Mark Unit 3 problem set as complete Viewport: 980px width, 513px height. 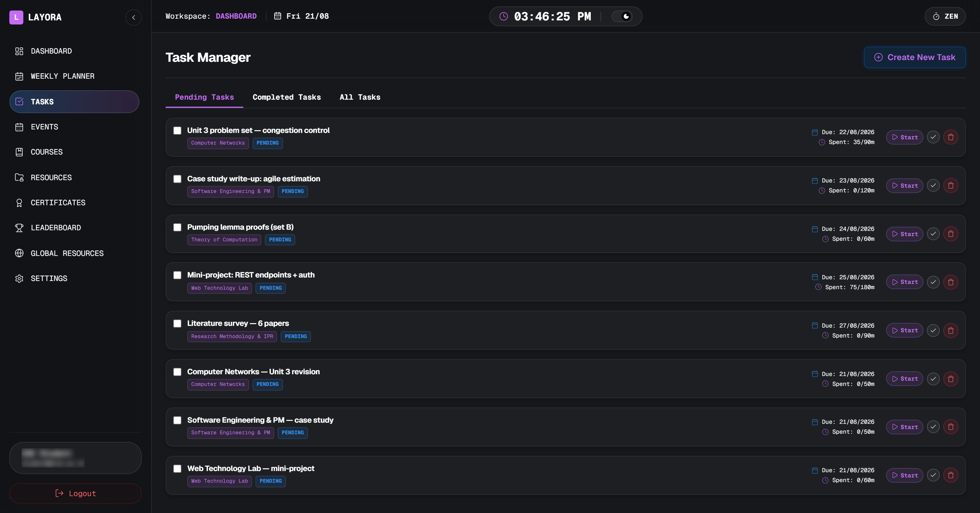(x=933, y=137)
